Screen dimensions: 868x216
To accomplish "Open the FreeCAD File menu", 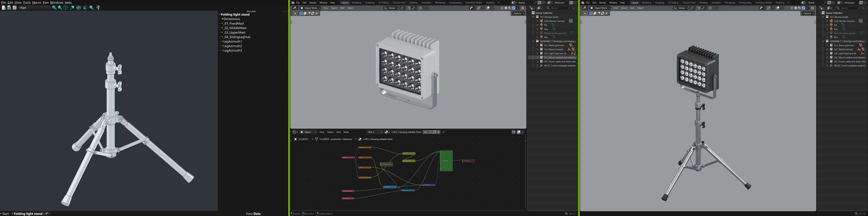I will 3,2.
